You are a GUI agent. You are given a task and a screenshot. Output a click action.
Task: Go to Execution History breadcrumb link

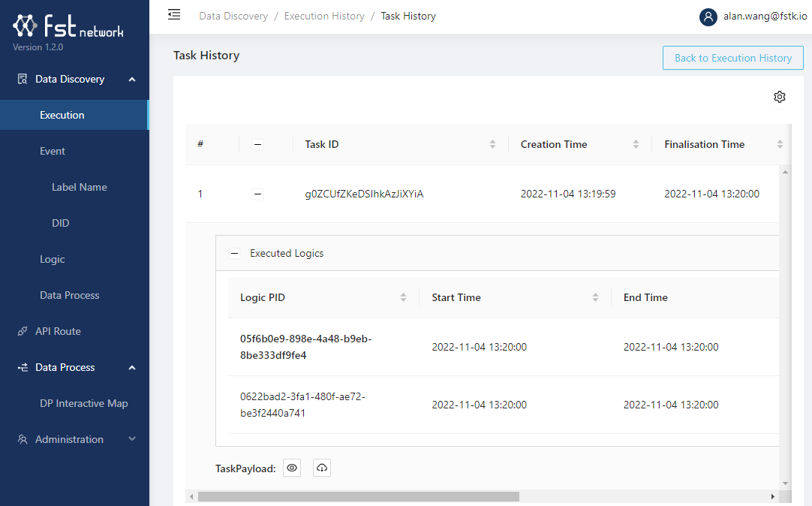(324, 16)
